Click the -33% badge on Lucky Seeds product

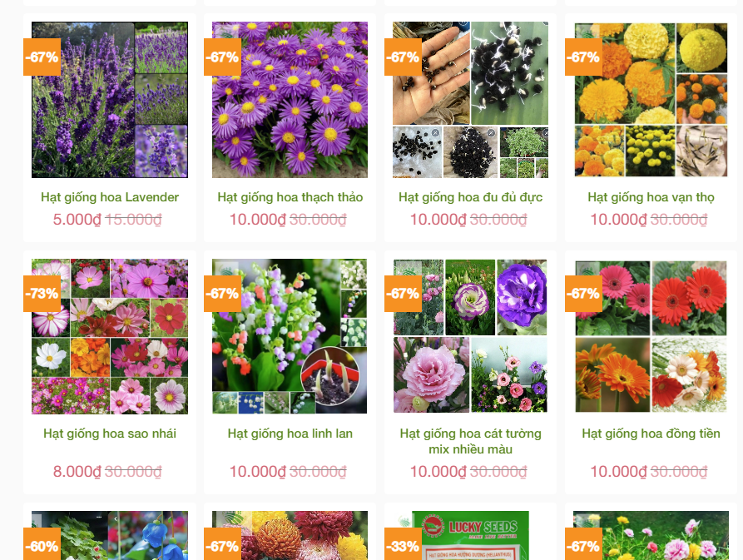(404, 545)
